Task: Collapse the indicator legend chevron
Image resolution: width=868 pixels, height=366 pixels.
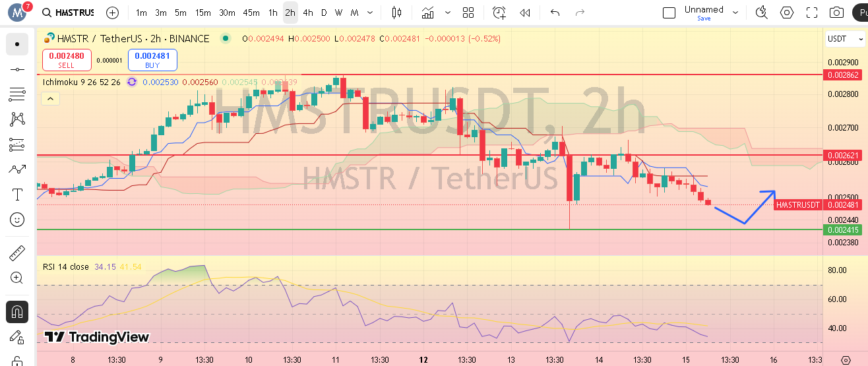Action: (50, 99)
